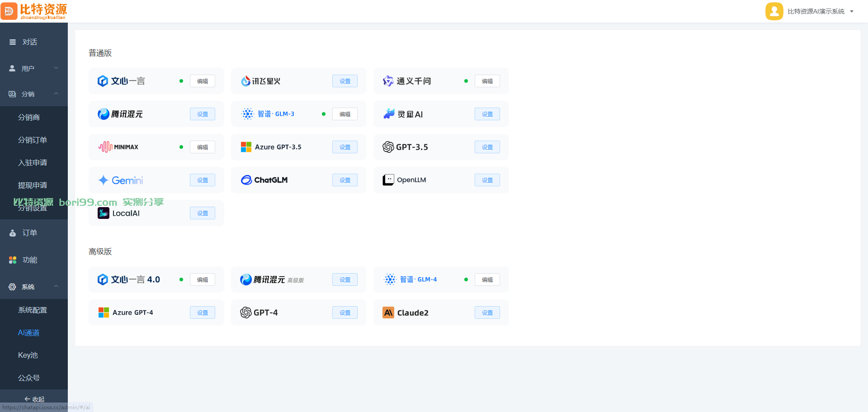Open 系统配置 submenu
Screen dimensions: 868x412
click(34, 310)
